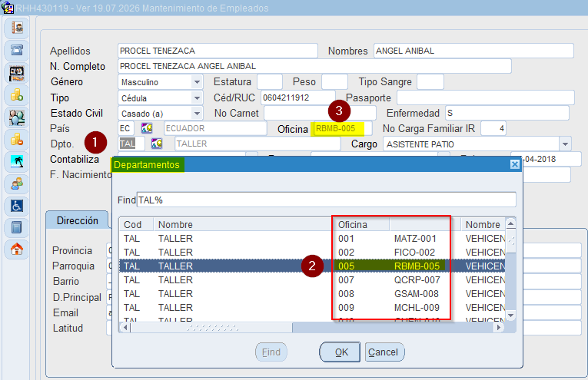Viewport: 588px width, 380px height.
Task: Click the telephone icon in the sidebar
Action: [16, 50]
